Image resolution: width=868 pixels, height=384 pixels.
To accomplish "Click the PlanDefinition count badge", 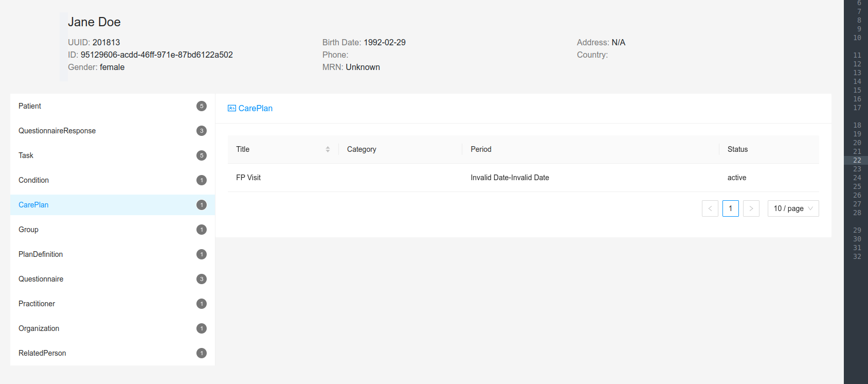I will [202, 254].
